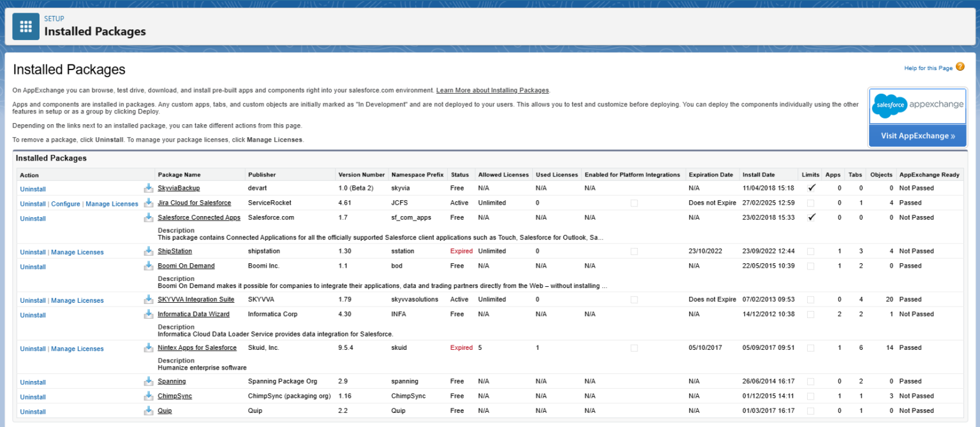Click the Salesforce AppExchange logo image
Viewport: 980px width, 427px height.
tap(917, 105)
